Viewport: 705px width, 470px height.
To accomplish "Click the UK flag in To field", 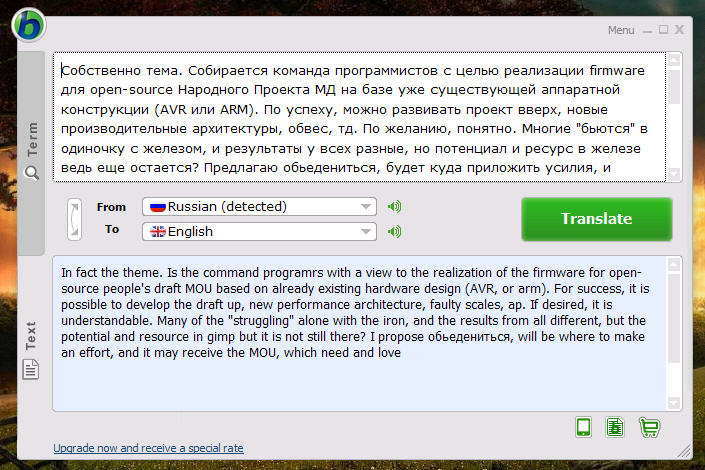I will (158, 232).
